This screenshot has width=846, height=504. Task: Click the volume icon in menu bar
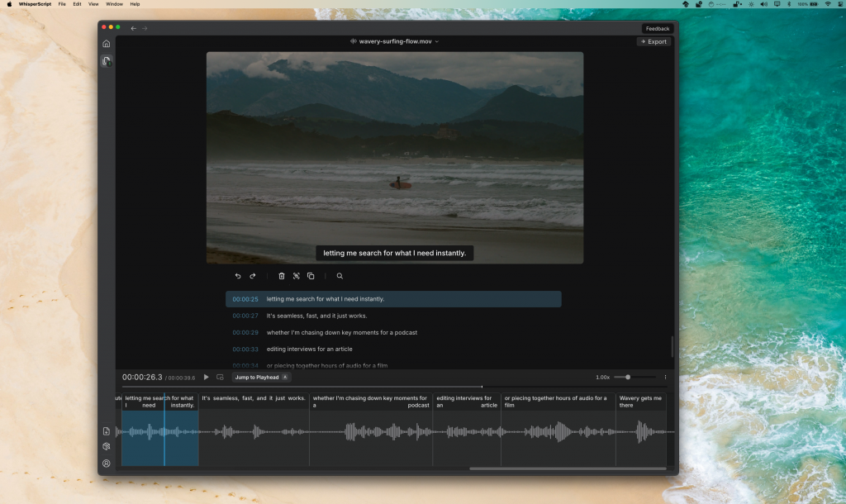(764, 4)
